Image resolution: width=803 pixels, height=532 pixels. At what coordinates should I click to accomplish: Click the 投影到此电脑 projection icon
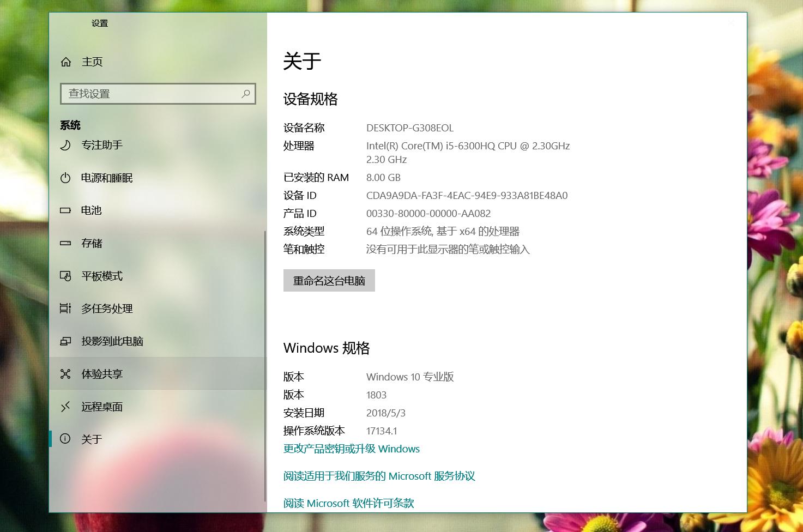click(65, 341)
